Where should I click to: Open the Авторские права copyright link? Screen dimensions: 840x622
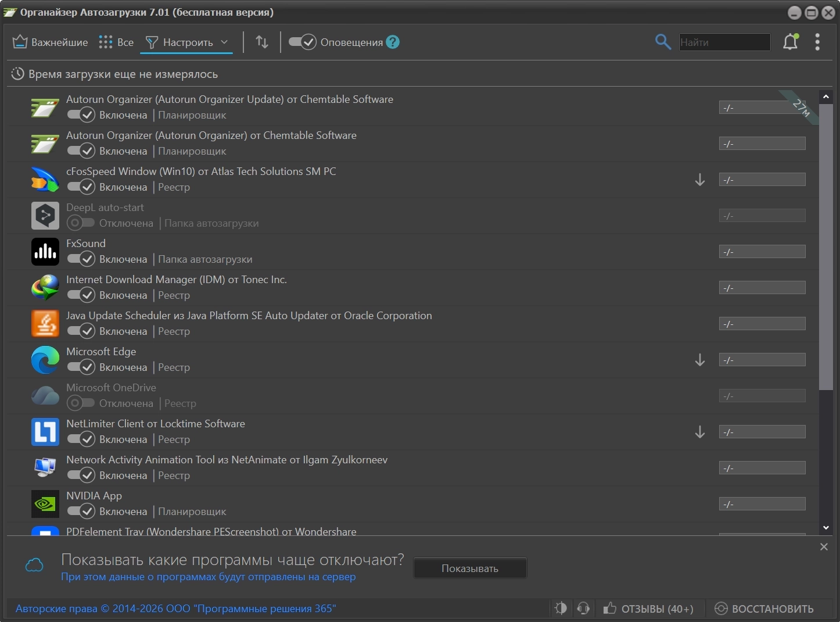point(175,609)
